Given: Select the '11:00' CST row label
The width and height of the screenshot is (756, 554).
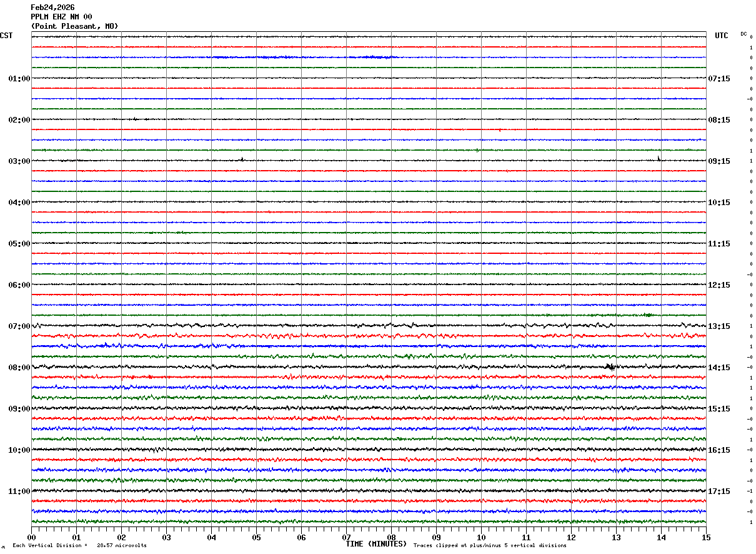Looking at the screenshot, I should click(x=19, y=491).
